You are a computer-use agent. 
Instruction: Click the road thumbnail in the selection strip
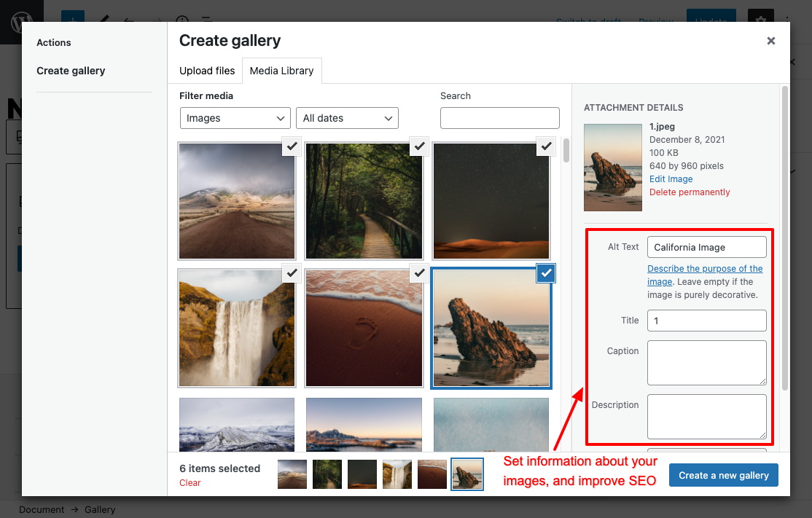[292, 474]
